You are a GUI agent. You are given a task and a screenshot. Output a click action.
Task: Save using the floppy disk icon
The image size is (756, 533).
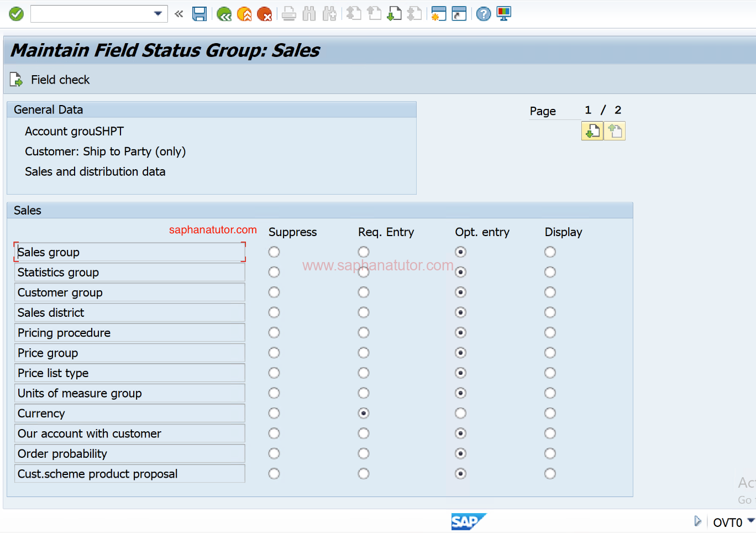200,14
